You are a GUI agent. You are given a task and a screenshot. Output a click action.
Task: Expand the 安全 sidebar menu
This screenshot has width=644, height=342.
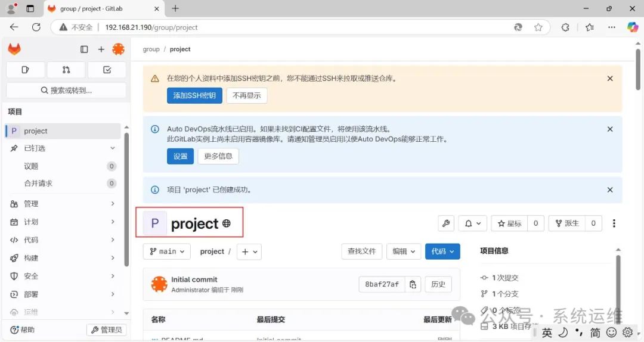pos(63,276)
